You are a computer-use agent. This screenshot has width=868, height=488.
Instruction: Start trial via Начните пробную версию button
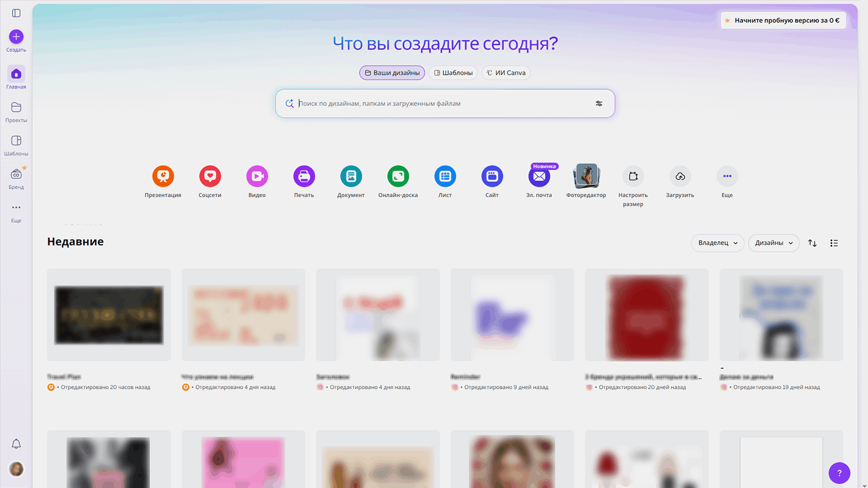(783, 20)
